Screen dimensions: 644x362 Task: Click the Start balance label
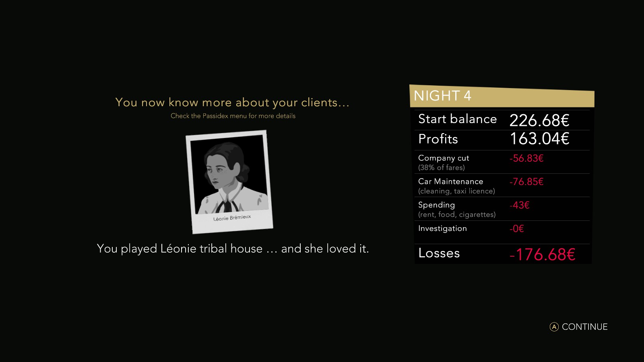[458, 119]
